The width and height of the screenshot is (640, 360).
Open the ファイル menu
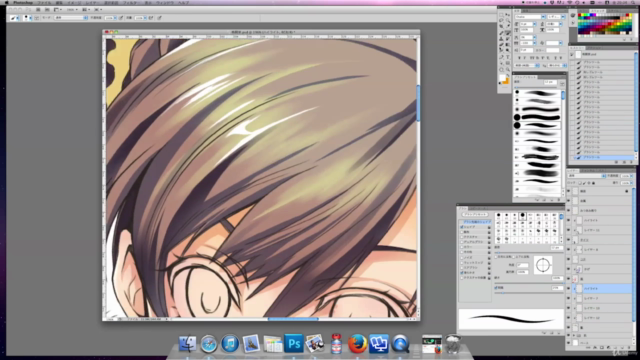[x=44, y=3]
